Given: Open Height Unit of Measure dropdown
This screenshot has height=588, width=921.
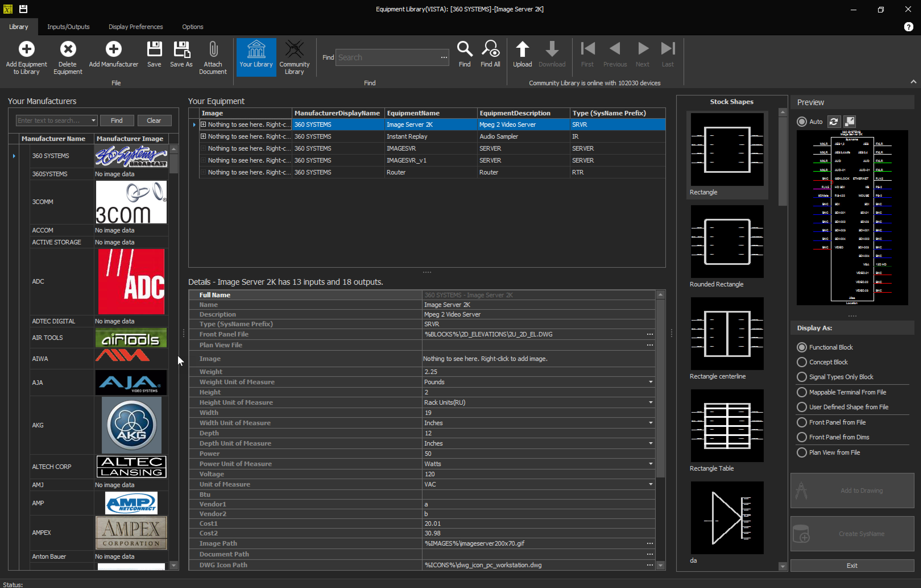Looking at the screenshot, I should click(650, 403).
